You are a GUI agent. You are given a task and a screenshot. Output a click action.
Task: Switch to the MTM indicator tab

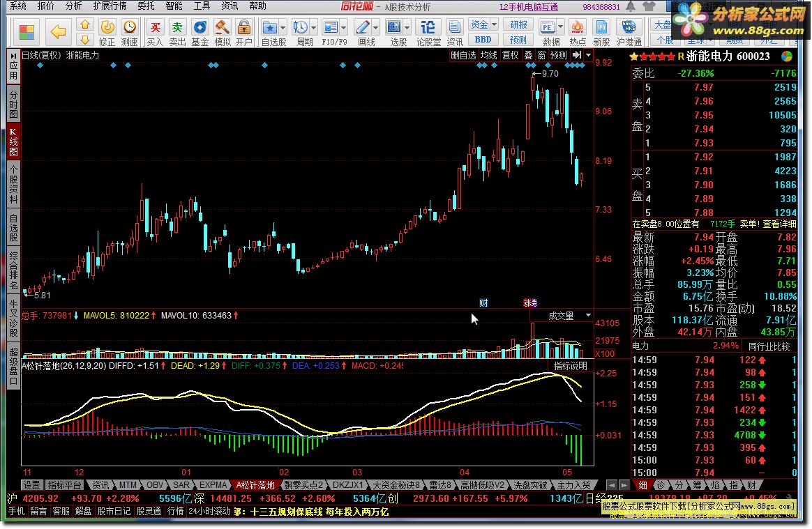(128, 486)
